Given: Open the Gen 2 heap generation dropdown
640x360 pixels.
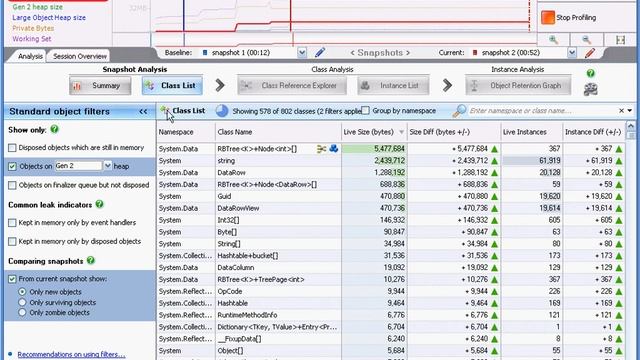Looking at the screenshot, I should pos(107,166).
